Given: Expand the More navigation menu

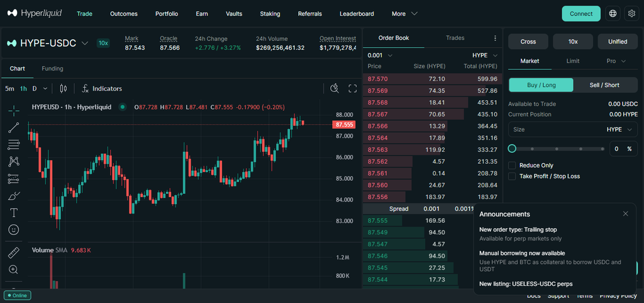Looking at the screenshot, I should [x=404, y=14].
